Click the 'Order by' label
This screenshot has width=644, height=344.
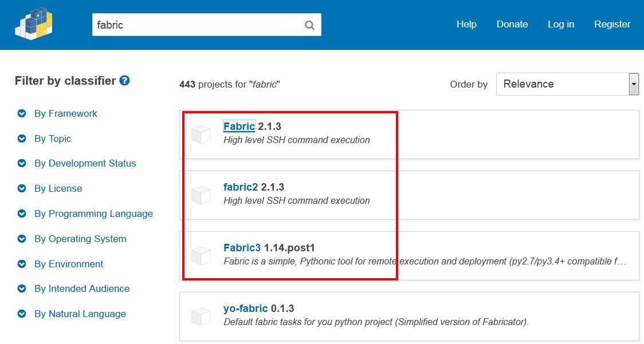pyautogui.click(x=469, y=85)
